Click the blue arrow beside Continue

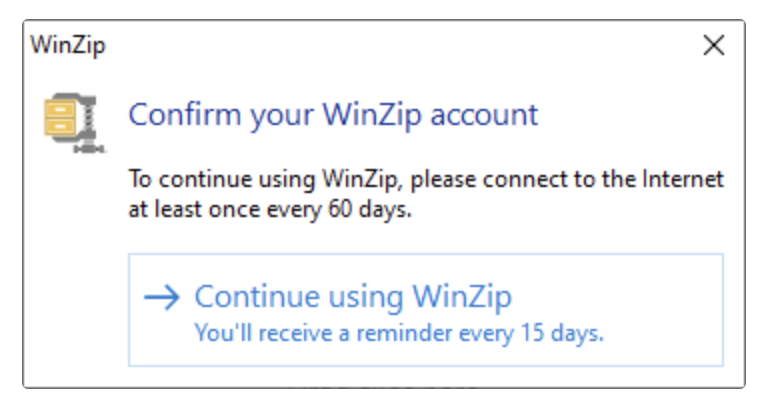(x=161, y=297)
